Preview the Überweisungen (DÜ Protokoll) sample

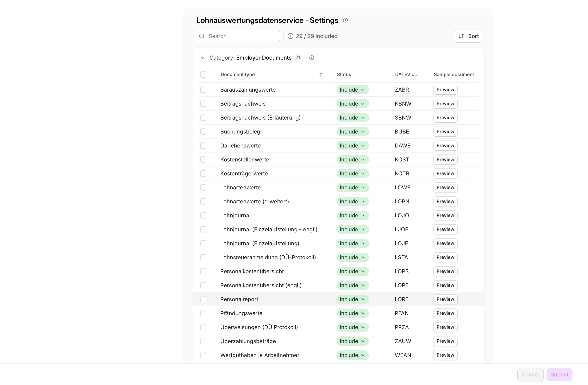(x=445, y=327)
